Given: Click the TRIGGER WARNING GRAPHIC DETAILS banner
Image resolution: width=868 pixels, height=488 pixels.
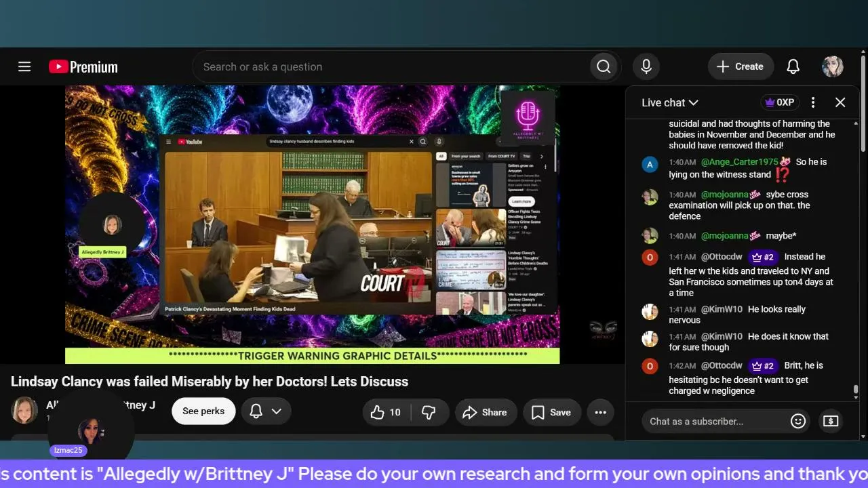Looking at the screenshot, I should 313,356.
